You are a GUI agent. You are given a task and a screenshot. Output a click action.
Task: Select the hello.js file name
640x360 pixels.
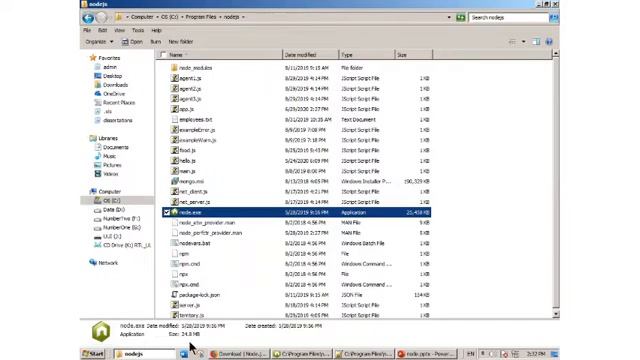click(187, 161)
